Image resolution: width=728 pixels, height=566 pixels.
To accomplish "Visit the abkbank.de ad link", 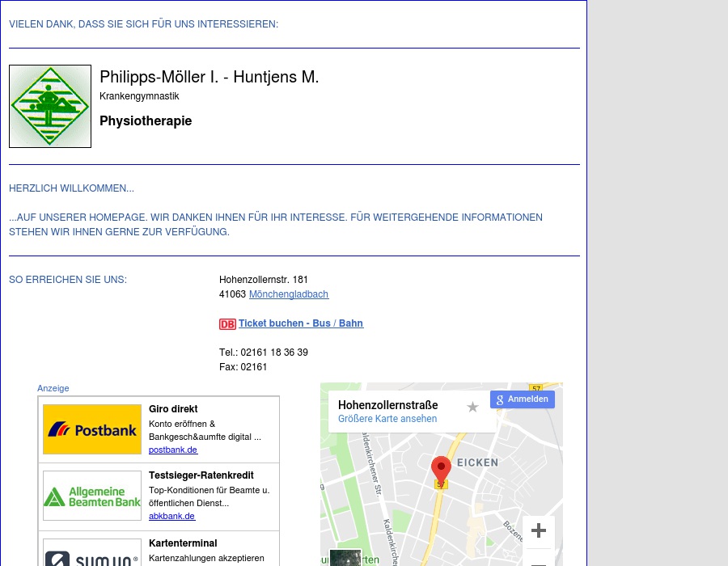I will pos(171,516).
